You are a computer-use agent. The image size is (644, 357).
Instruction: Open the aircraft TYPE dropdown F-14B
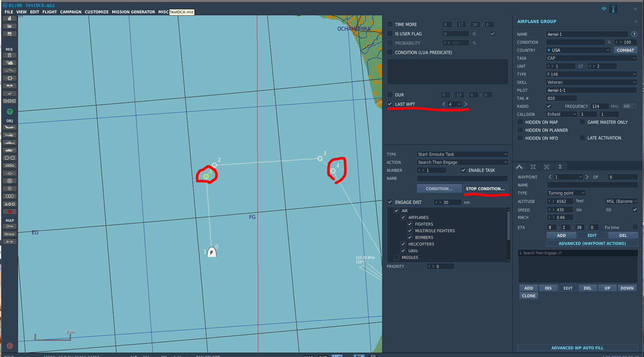[x=592, y=74]
